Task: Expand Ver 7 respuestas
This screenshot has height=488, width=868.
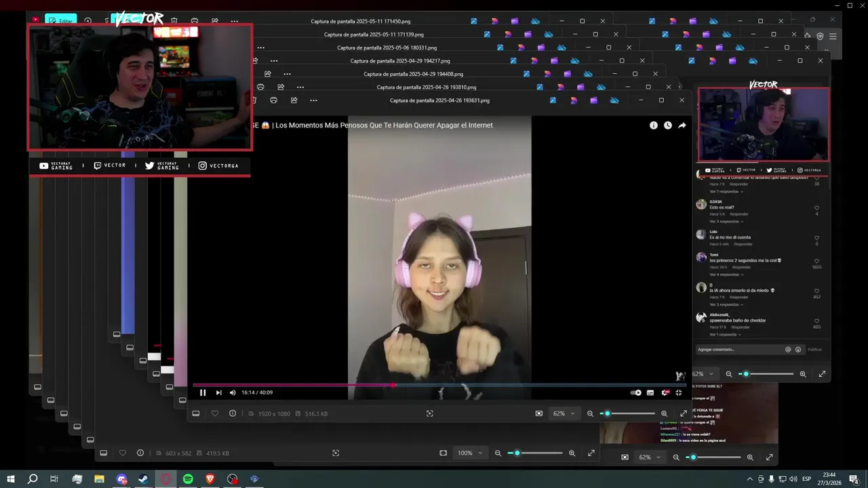Action: (726, 192)
